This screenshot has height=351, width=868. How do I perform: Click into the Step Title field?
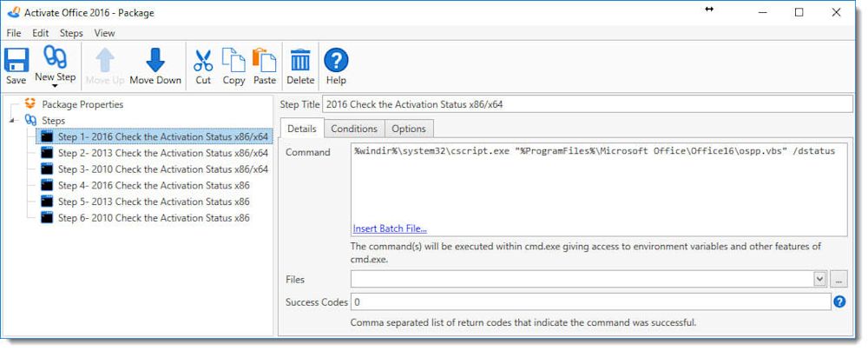pyautogui.click(x=588, y=104)
